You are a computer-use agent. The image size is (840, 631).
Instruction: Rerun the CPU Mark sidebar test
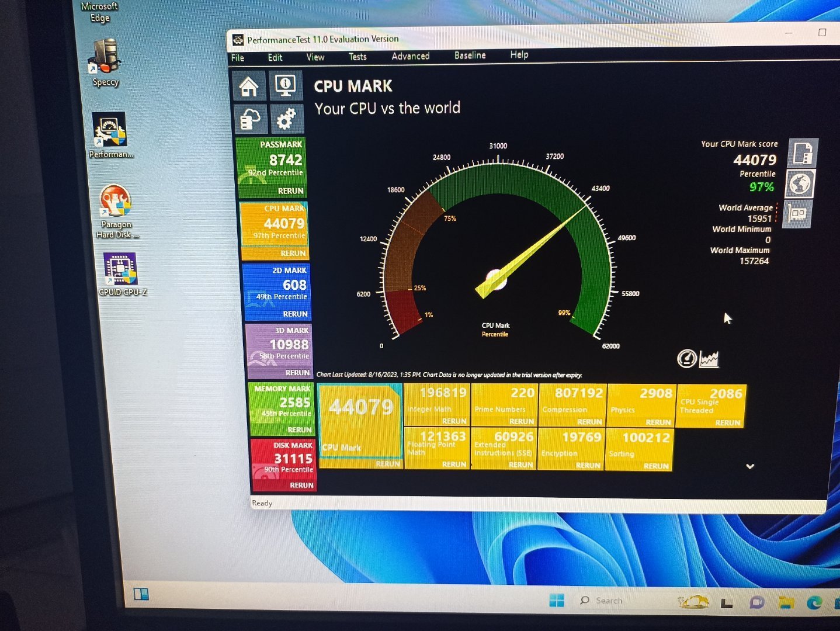pos(293,254)
